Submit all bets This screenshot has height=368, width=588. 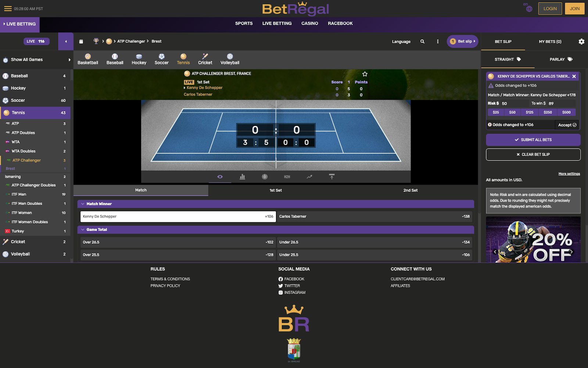pyautogui.click(x=533, y=140)
